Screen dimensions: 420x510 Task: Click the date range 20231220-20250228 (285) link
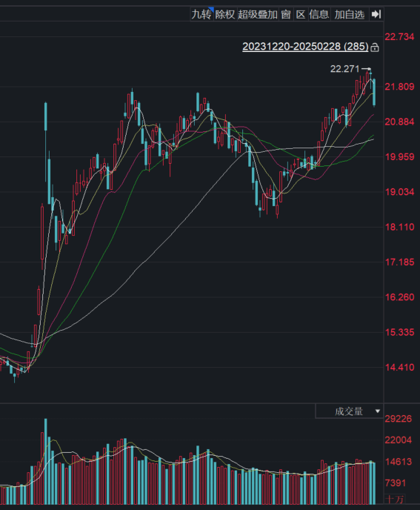[x=306, y=47]
